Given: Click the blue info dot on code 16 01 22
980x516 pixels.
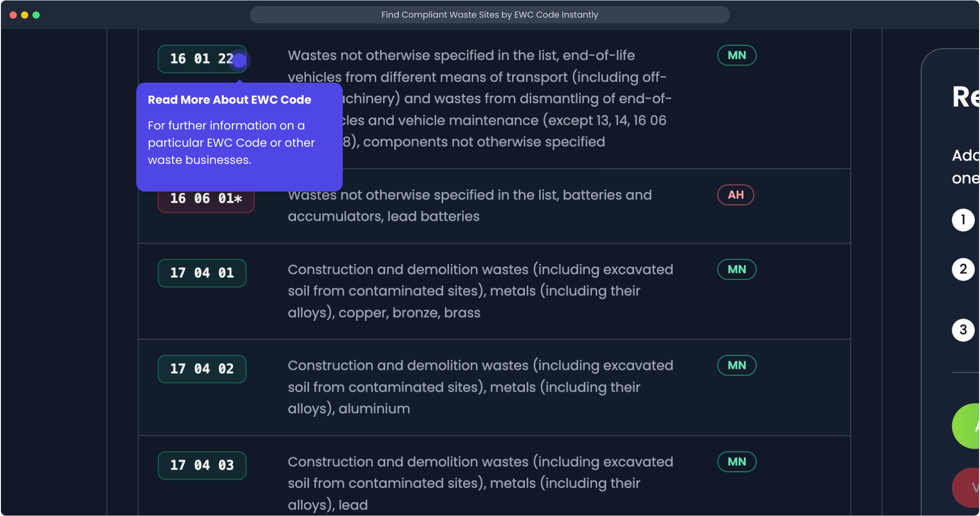Looking at the screenshot, I should click(239, 60).
